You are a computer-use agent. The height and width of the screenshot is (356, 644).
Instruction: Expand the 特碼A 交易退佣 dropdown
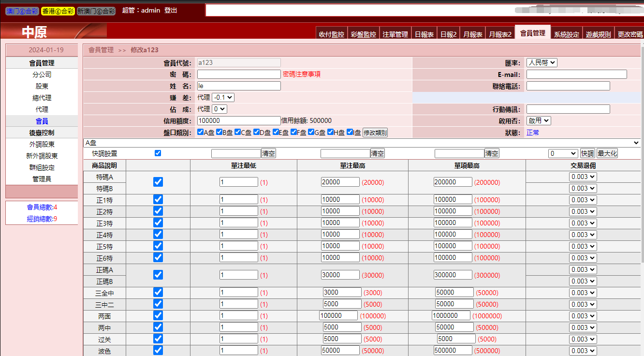(x=583, y=177)
